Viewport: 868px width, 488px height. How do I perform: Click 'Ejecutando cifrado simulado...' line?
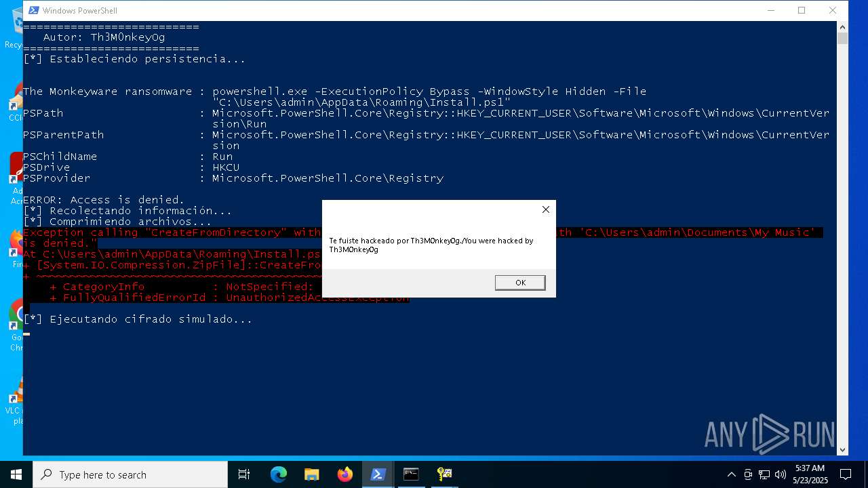[138, 319]
